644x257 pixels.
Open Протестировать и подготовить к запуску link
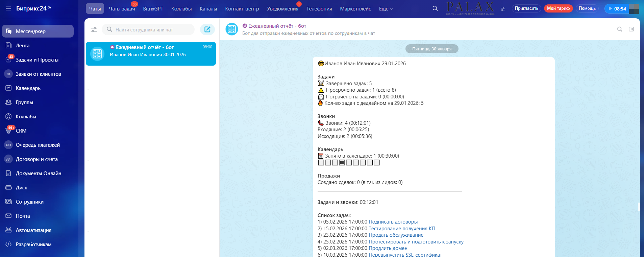[x=416, y=242]
